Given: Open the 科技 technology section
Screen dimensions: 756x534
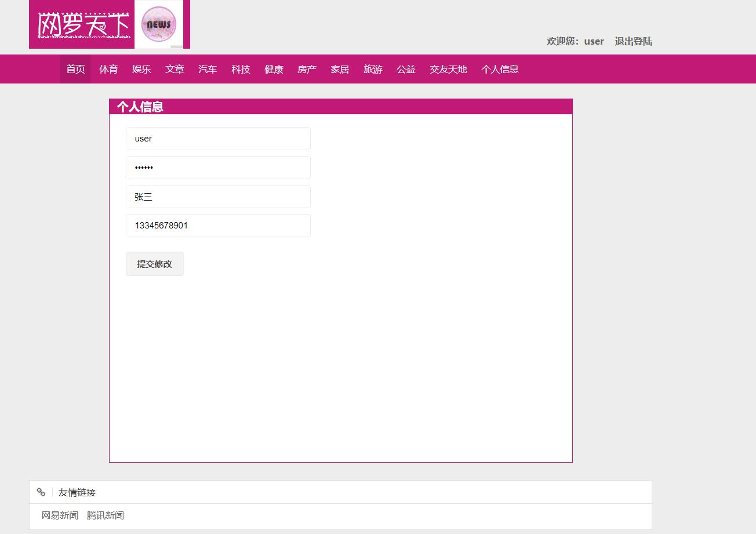Looking at the screenshot, I should pyautogui.click(x=241, y=68).
